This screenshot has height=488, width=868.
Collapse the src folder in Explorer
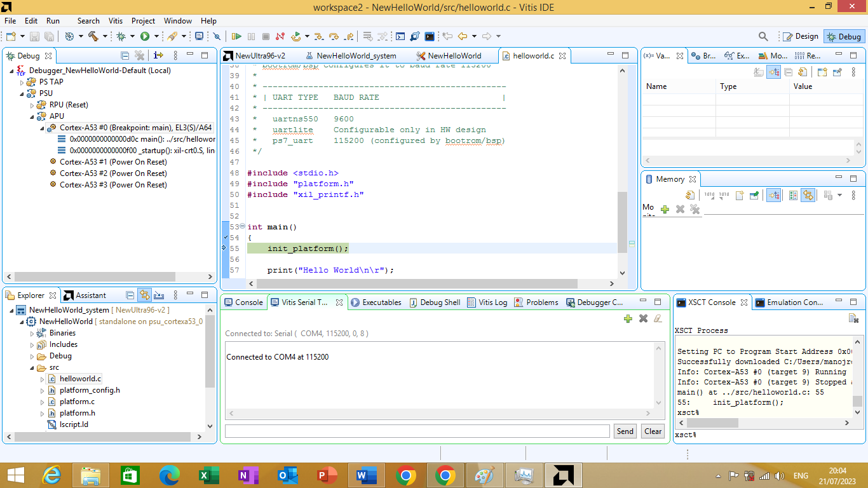pos(32,367)
